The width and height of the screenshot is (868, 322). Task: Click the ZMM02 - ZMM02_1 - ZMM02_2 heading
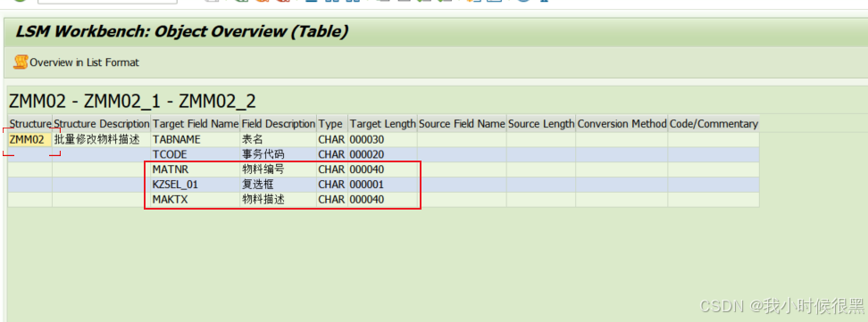click(133, 102)
